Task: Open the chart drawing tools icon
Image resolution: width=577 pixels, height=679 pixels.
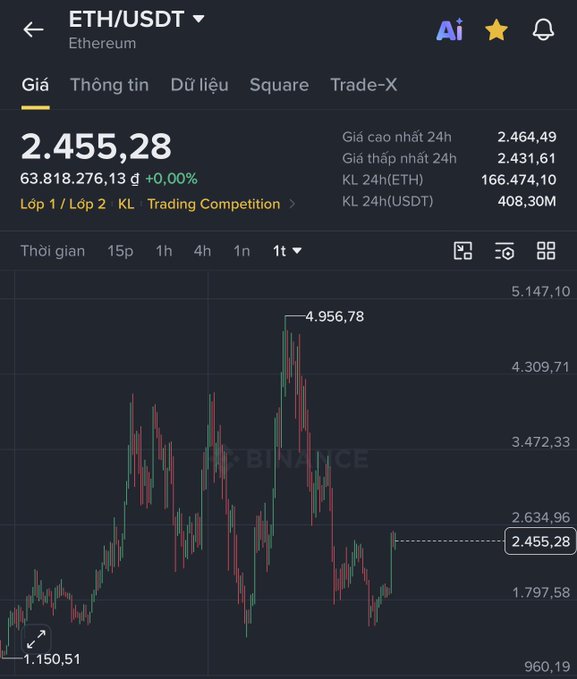Action: [x=463, y=251]
